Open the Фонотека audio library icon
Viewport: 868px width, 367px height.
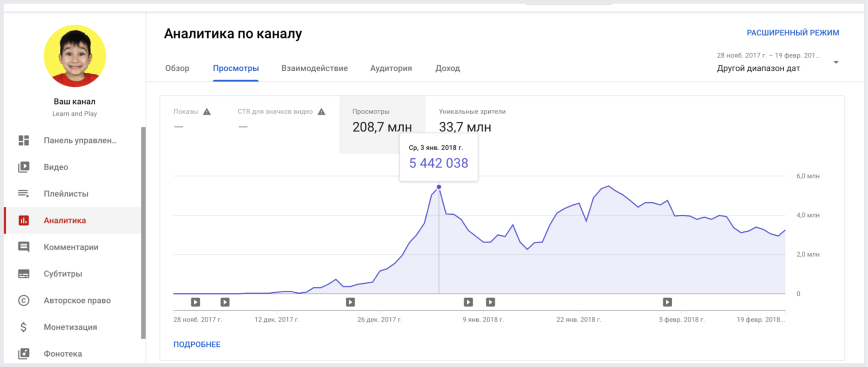[24, 354]
